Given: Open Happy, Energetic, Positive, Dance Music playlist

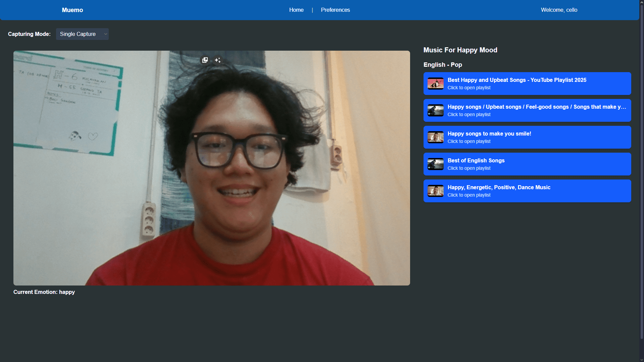Looking at the screenshot, I should tap(527, 191).
